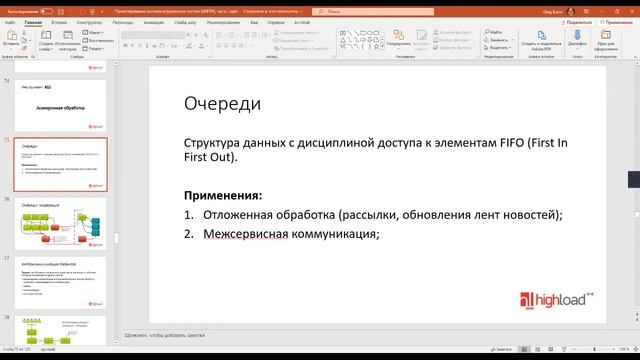Select slide 77 thumbnail
Viewport: 640px width, 360px height.
coord(60,283)
